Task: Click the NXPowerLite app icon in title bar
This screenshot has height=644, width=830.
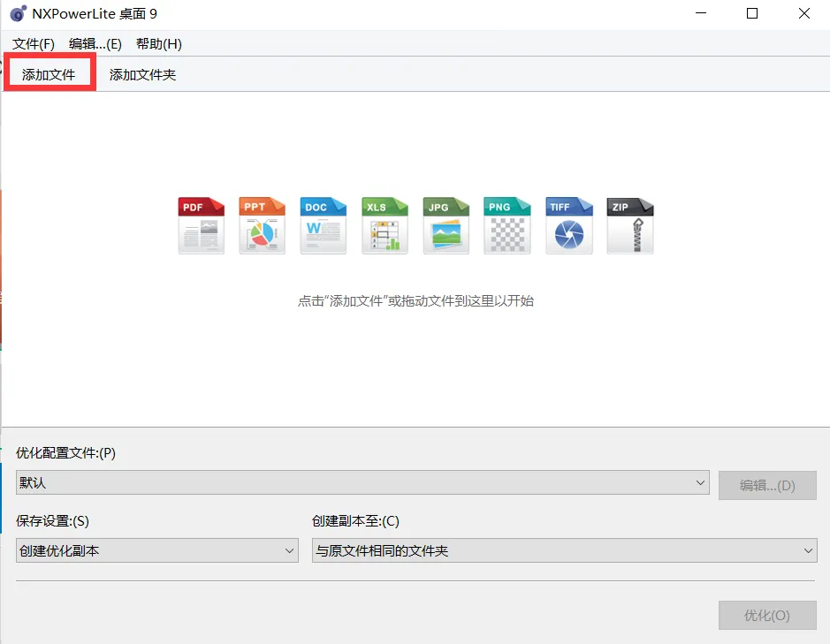Action: (x=18, y=14)
